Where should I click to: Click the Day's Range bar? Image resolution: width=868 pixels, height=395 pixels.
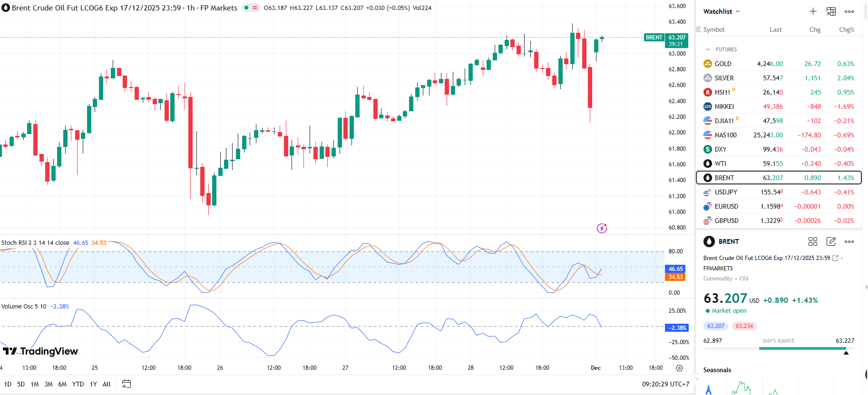click(802, 348)
